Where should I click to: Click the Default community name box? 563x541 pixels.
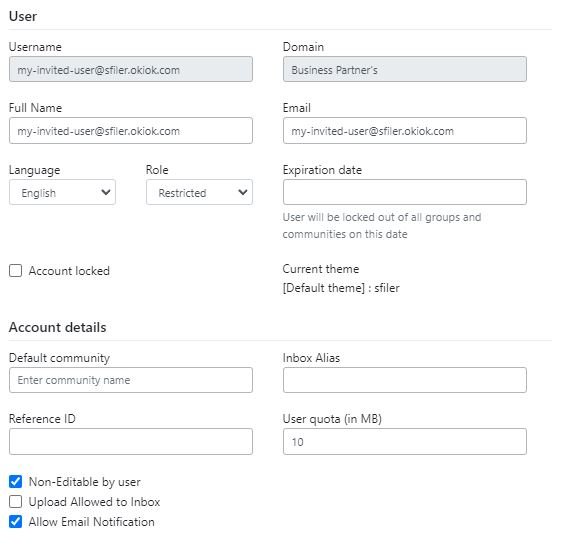click(x=131, y=380)
